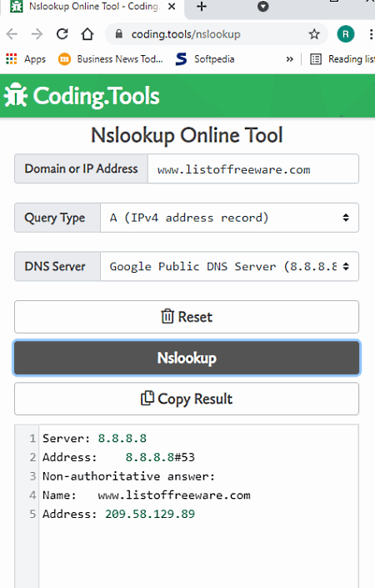Select the Nslookup Online Tool browser tab
Screen dimensions: 375x588
point(92,8)
